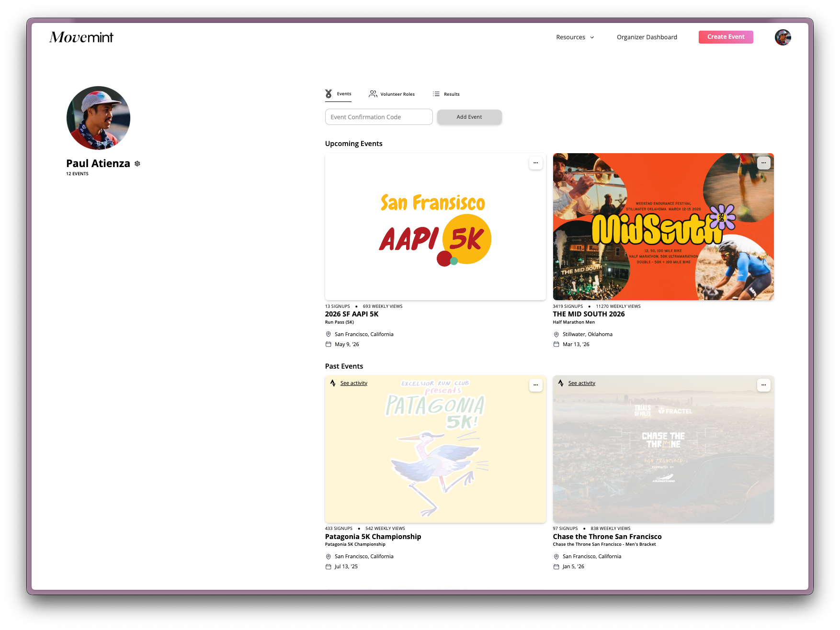Click the settings gear beside Paul Atienza

137,164
